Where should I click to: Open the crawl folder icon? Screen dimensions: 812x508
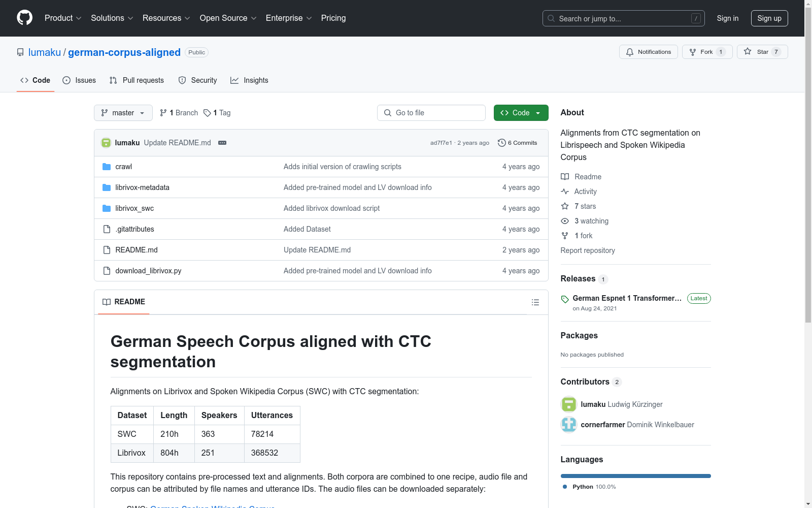(x=107, y=167)
